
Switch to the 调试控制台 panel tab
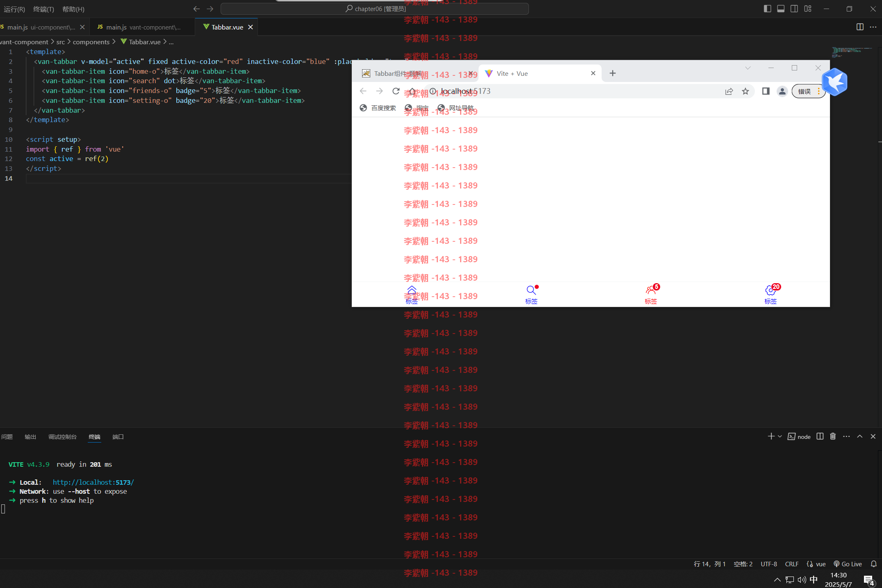[x=62, y=437]
